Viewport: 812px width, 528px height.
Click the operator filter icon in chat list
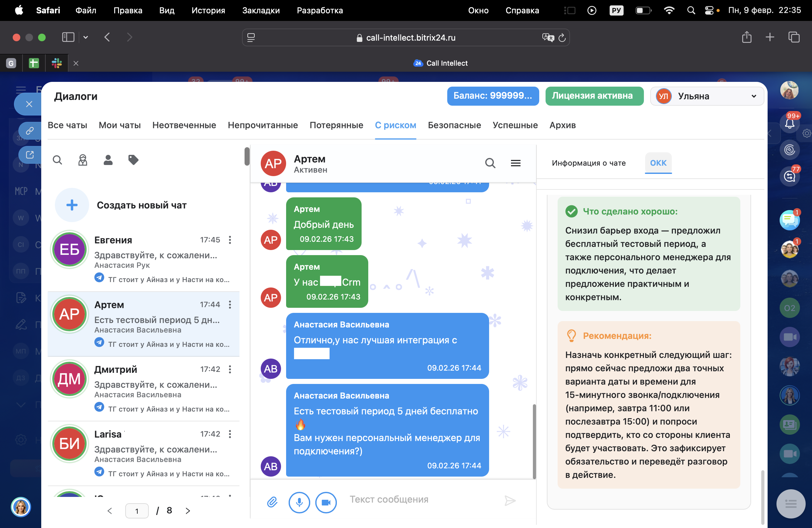[82, 160]
